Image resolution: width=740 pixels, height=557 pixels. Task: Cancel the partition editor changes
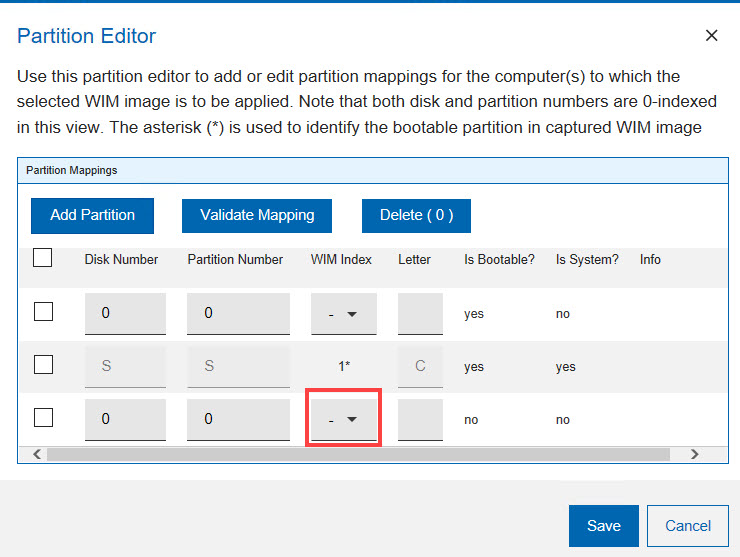[x=687, y=526]
